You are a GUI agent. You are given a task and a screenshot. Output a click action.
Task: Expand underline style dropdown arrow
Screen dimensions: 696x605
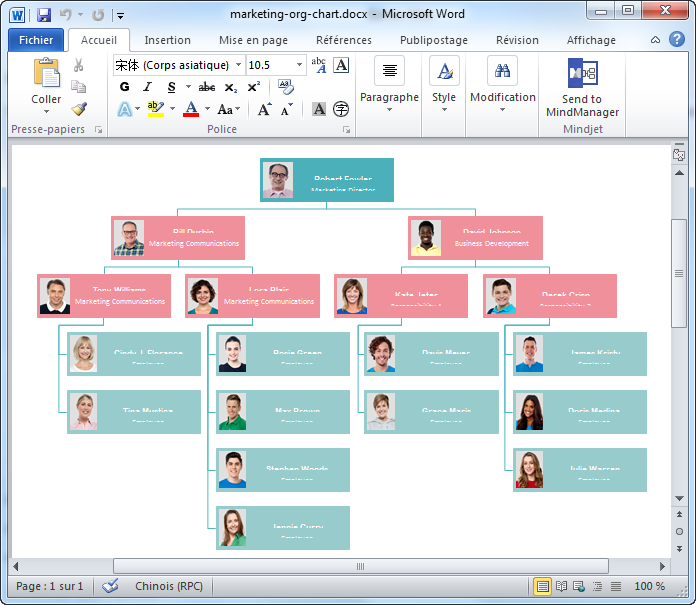point(188,87)
